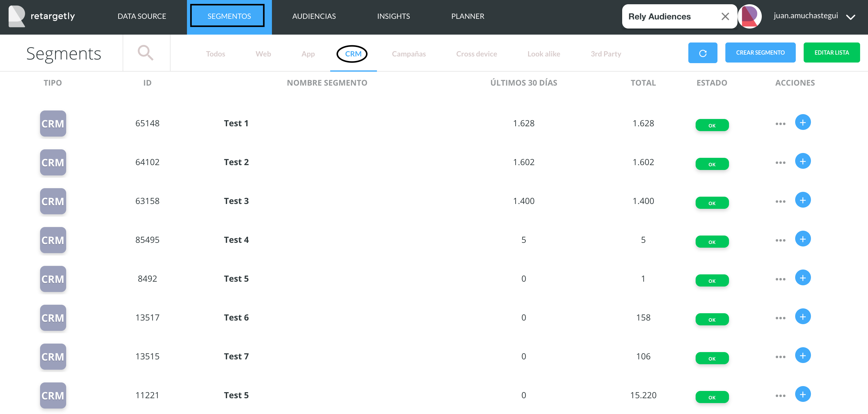Click the plus icon for Test 7
The height and width of the screenshot is (414, 868).
pyautogui.click(x=803, y=355)
